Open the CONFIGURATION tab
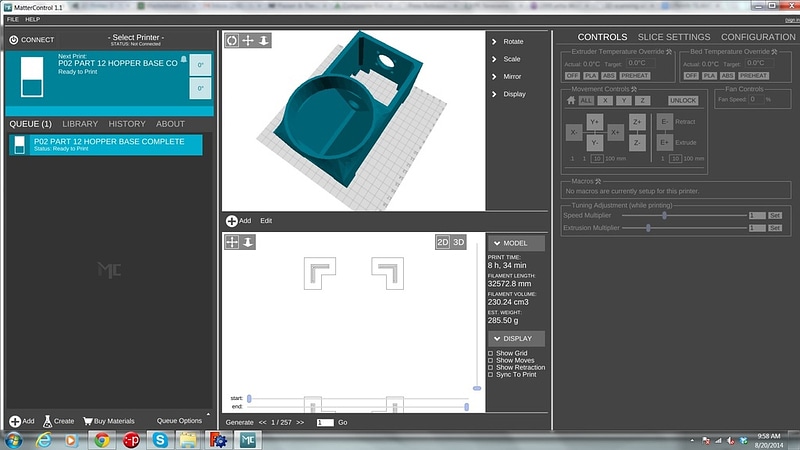This screenshot has height=450, width=800. tap(758, 37)
